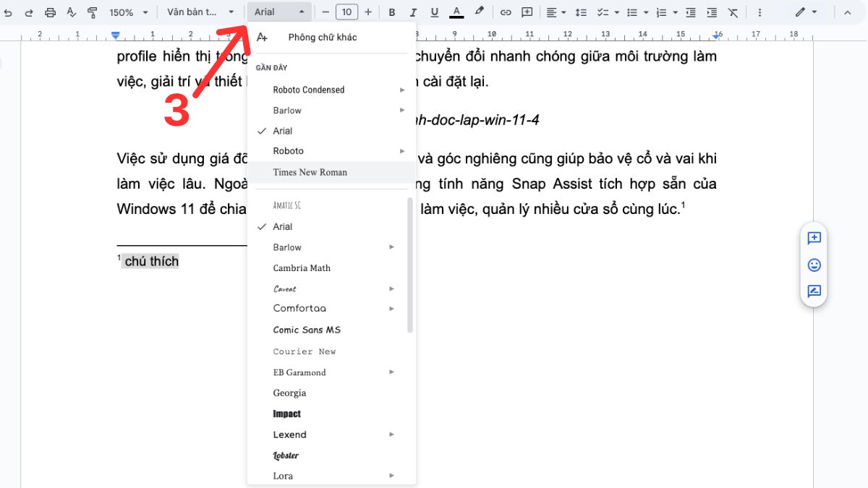The image size is (868, 488).
Task: Run spelling and grammar check
Action: 71,12
